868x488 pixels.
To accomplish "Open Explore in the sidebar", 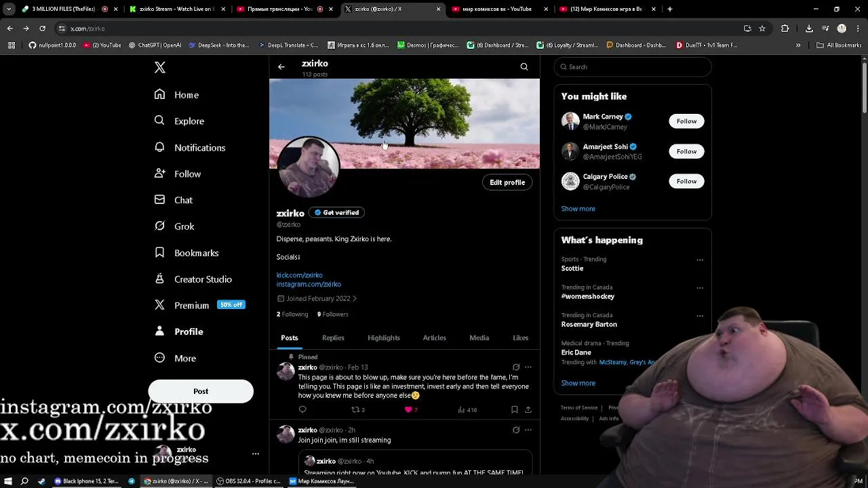I will (179, 121).
